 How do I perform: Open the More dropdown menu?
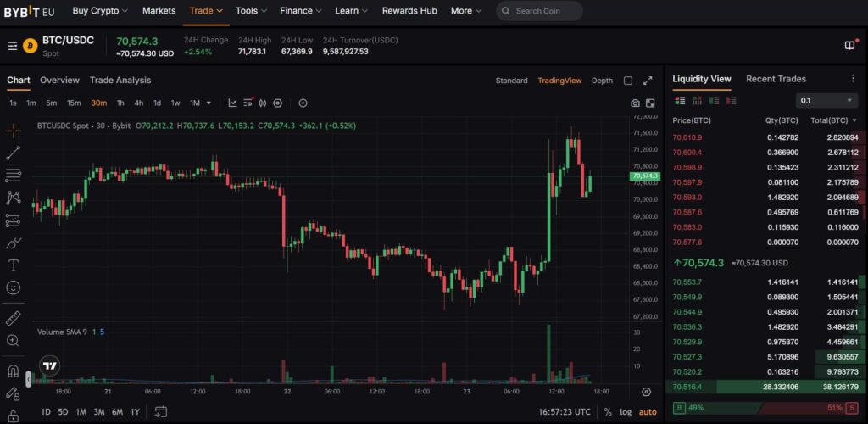tap(466, 10)
